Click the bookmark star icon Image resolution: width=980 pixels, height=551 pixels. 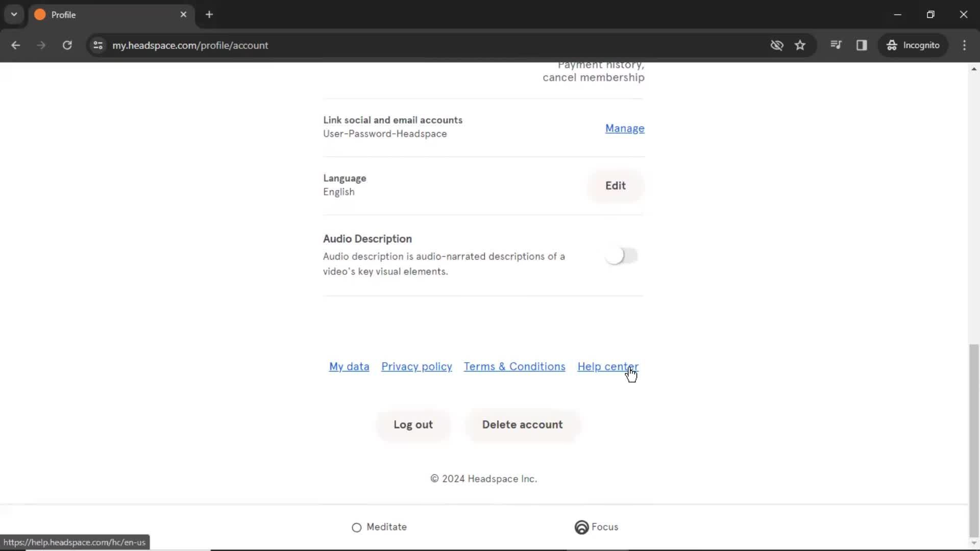[x=800, y=45]
